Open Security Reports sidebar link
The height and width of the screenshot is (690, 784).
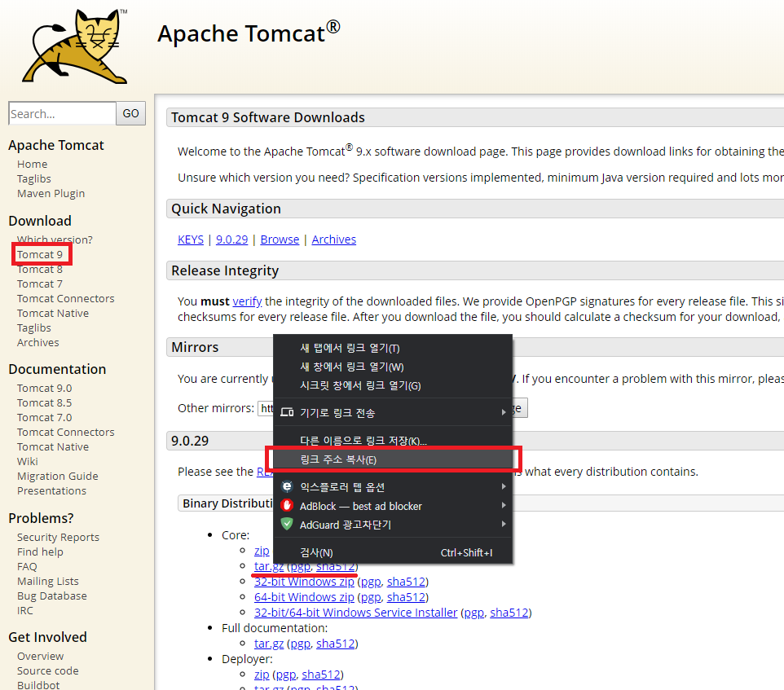point(58,537)
